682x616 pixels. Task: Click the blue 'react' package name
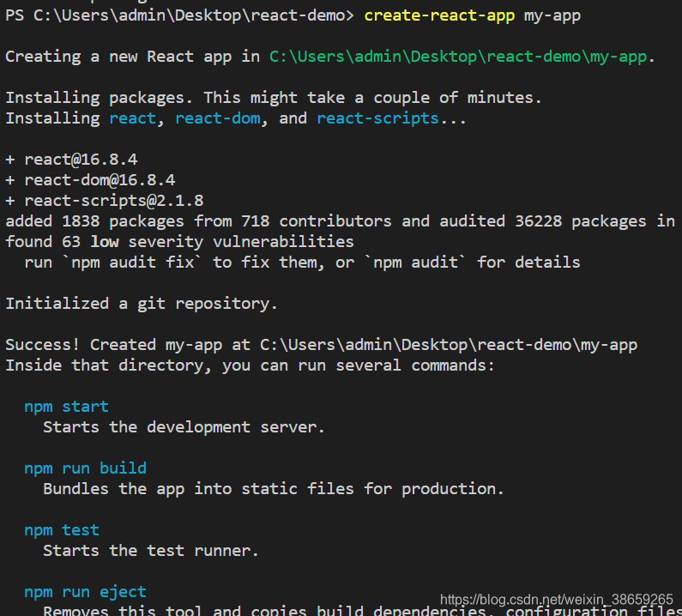pyautogui.click(x=132, y=118)
